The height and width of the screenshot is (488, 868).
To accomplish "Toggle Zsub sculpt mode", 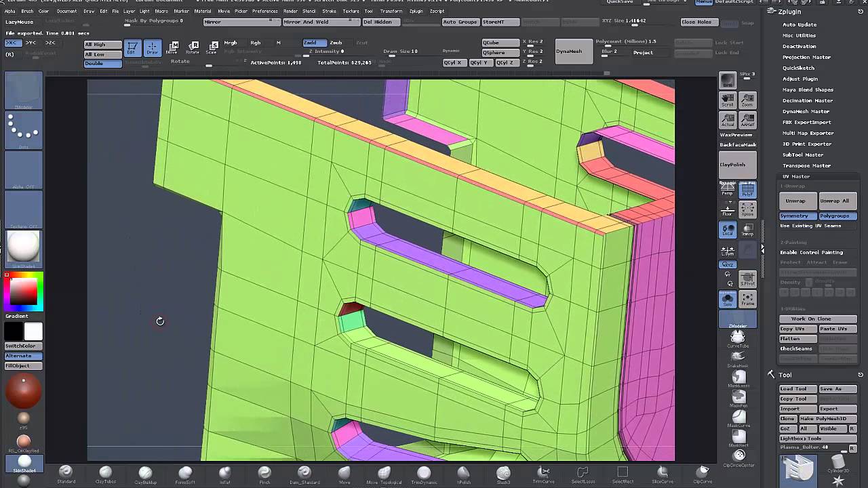I will coord(336,43).
